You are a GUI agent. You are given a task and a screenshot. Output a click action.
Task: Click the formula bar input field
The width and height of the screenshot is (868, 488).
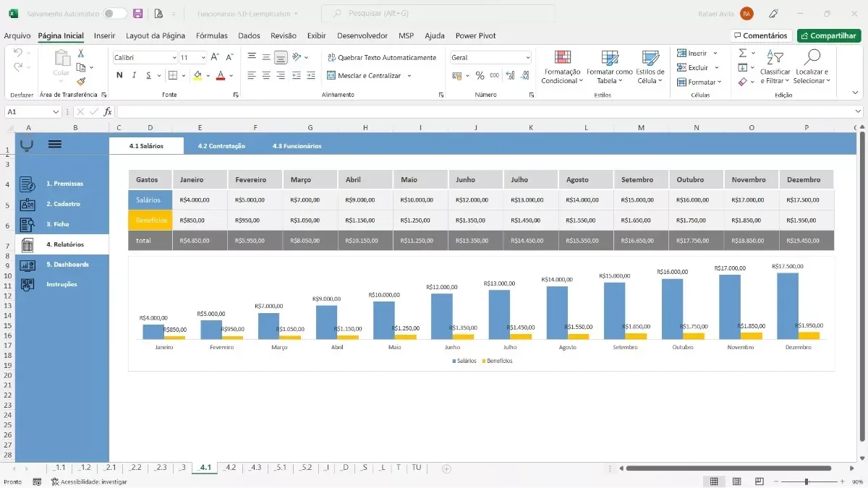490,112
